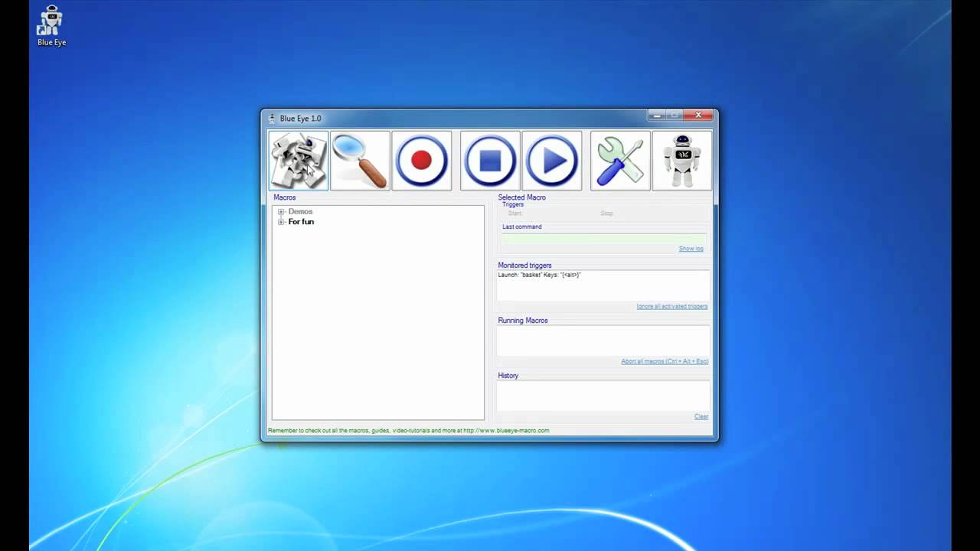Select the magnifying glass search tool

pyautogui.click(x=360, y=161)
